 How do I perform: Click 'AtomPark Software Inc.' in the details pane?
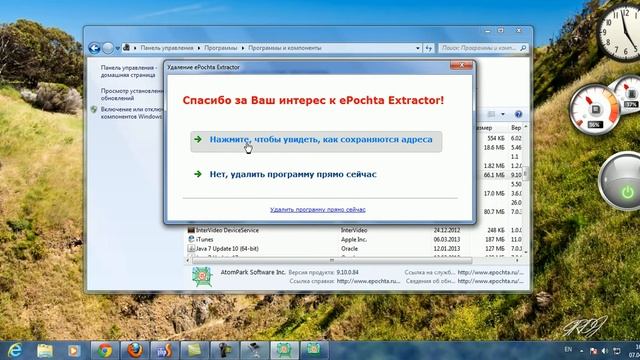pos(253,272)
